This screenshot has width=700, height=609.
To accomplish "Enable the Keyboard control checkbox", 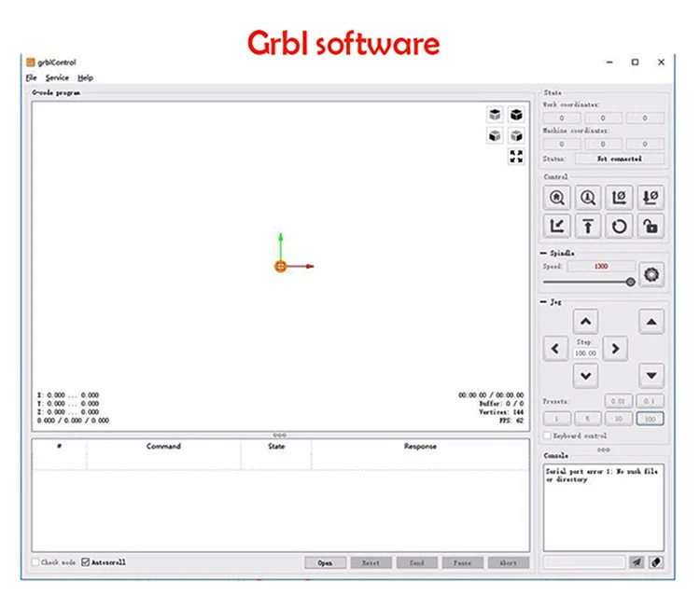I will pyautogui.click(x=547, y=436).
